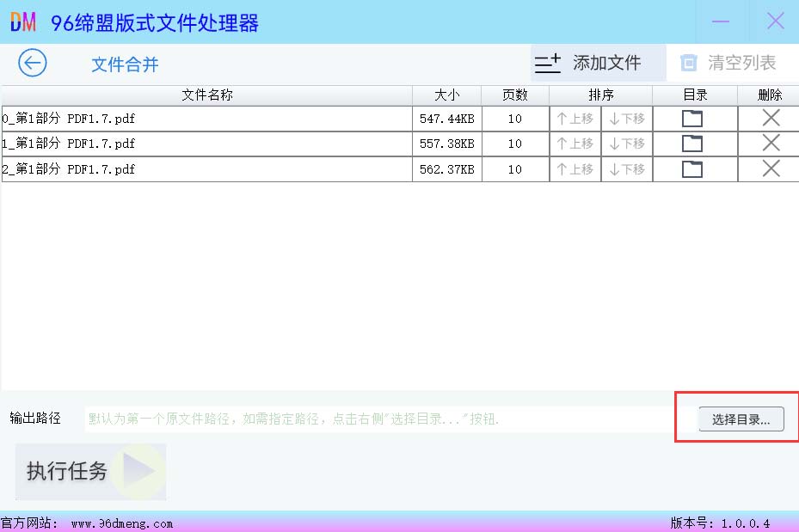This screenshot has width=799, height=532.
Task: Click the back arrow icon
Action: tap(33, 64)
